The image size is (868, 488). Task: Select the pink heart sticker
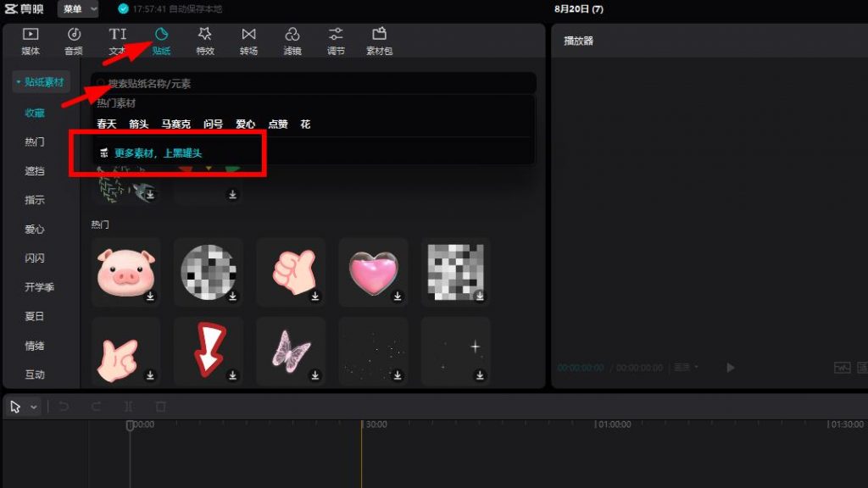click(373, 272)
